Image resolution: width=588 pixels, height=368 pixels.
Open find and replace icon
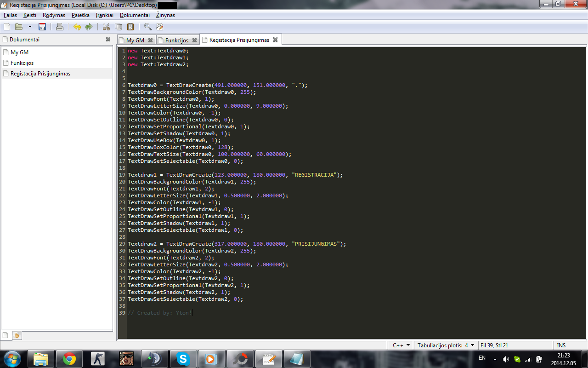pyautogui.click(x=160, y=27)
